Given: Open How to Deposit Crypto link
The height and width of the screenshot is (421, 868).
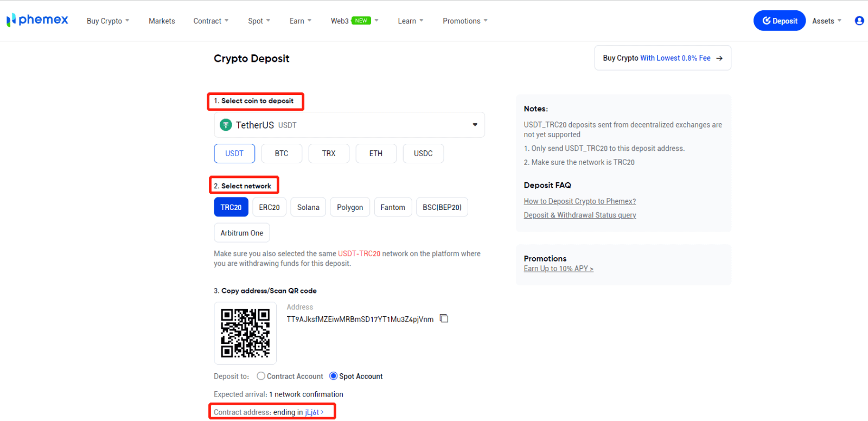Looking at the screenshot, I should pyautogui.click(x=579, y=201).
